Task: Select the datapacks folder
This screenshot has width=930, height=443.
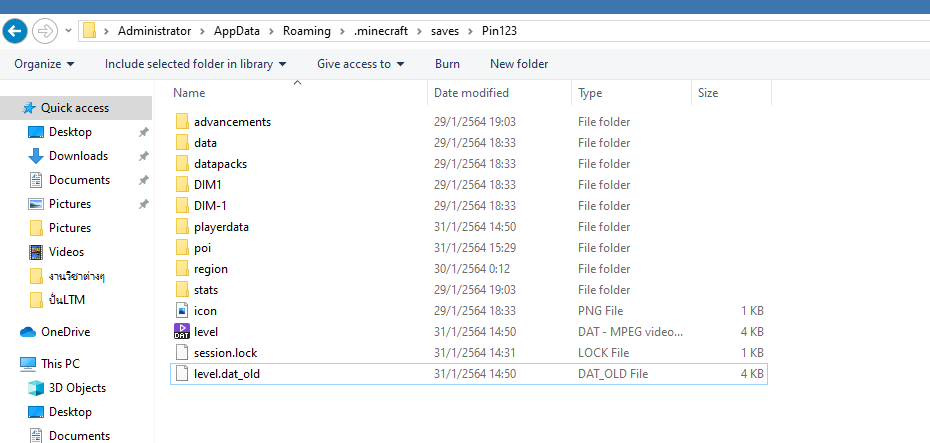Action: pos(220,164)
